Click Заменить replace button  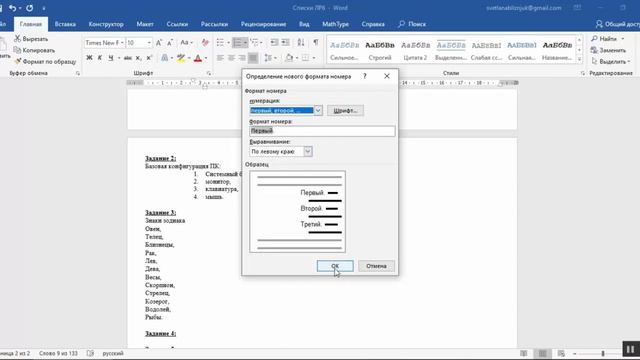point(609,50)
